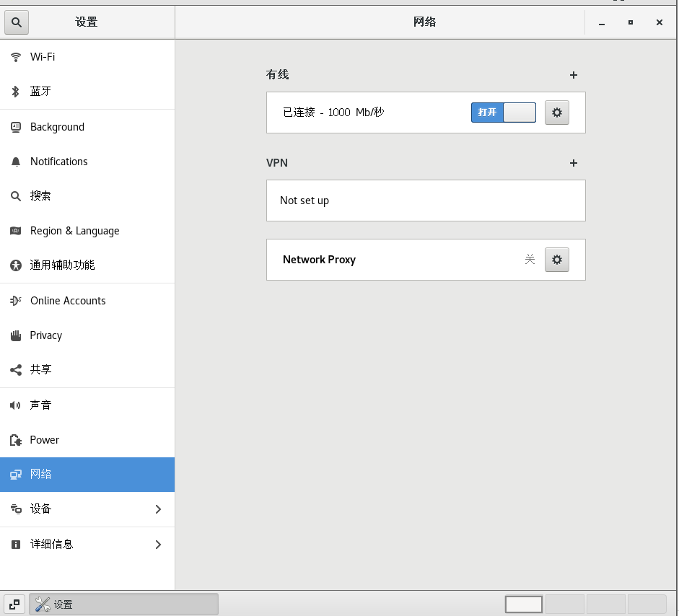The image size is (679, 616).
Task: Click the show desktop icon in taskbar
Action: (x=14, y=604)
